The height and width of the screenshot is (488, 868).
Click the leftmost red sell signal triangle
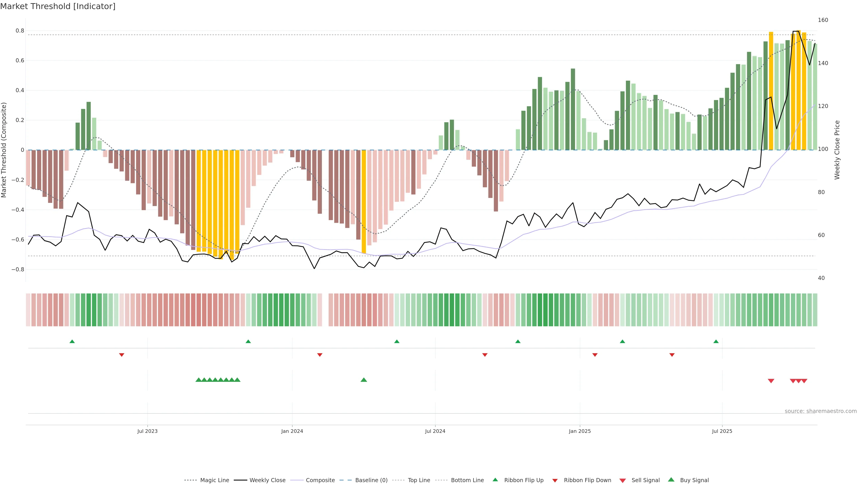[x=771, y=381]
